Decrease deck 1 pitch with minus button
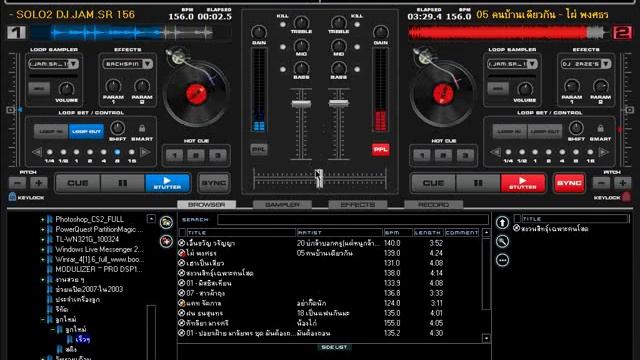 click(x=18, y=183)
